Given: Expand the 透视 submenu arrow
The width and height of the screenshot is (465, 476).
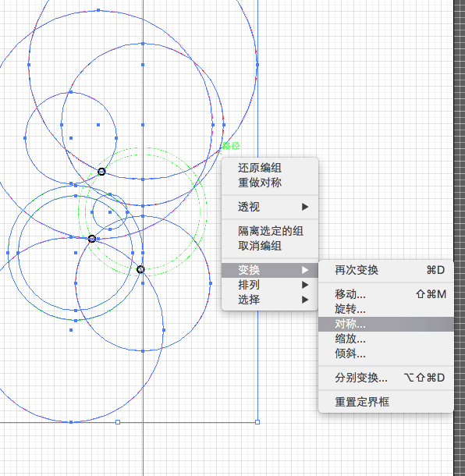Looking at the screenshot, I should [x=305, y=207].
